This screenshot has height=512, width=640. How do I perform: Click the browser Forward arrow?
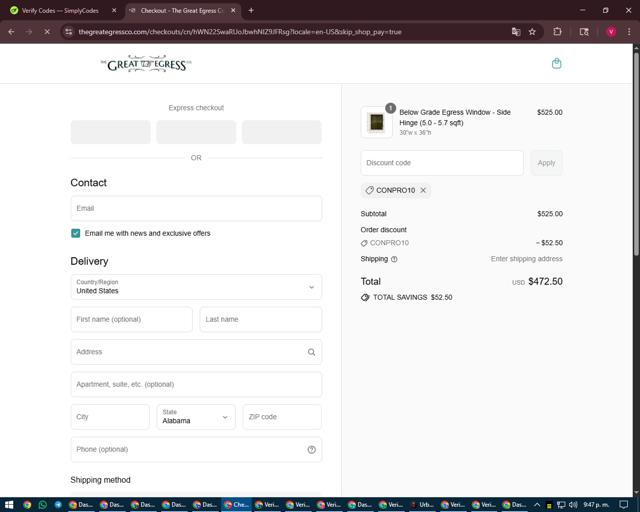pos(29,32)
